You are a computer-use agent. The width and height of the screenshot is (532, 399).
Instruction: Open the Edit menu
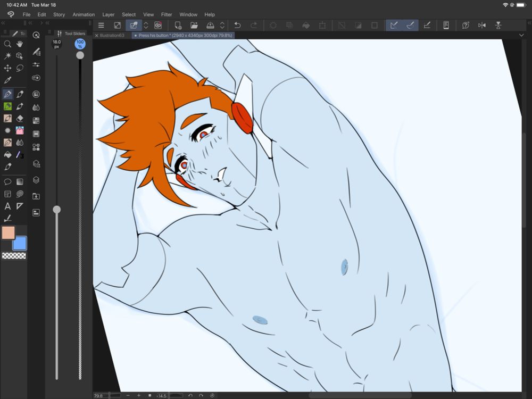coord(41,14)
